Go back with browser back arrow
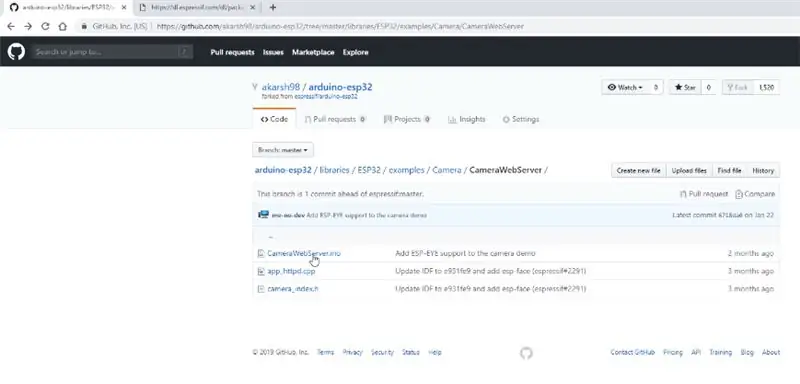The height and width of the screenshot is (384, 800). pyautogui.click(x=11, y=26)
